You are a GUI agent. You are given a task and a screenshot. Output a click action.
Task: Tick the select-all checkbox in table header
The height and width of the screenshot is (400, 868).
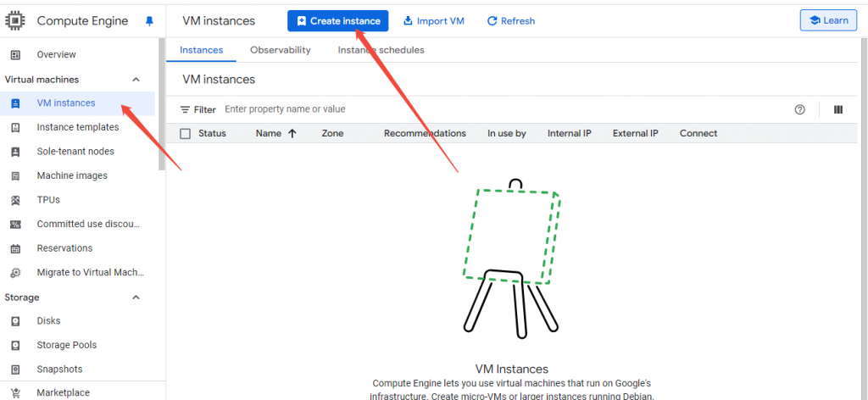(x=186, y=133)
